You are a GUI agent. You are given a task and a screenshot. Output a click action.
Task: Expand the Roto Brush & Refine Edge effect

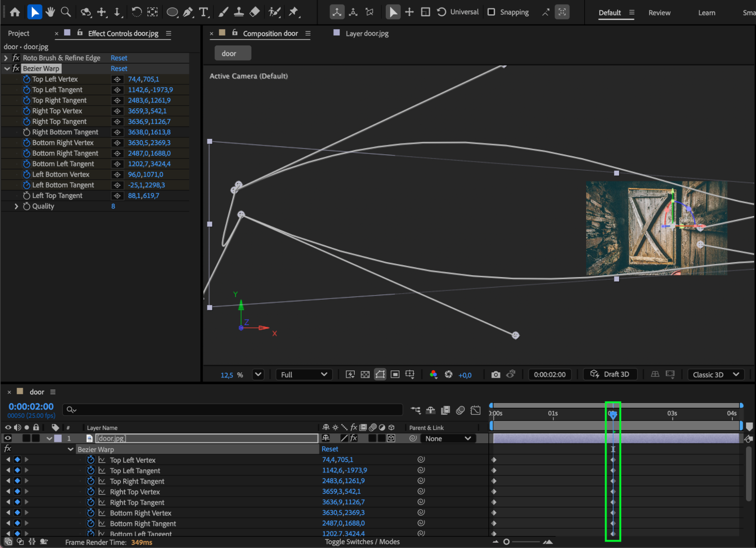click(x=6, y=58)
